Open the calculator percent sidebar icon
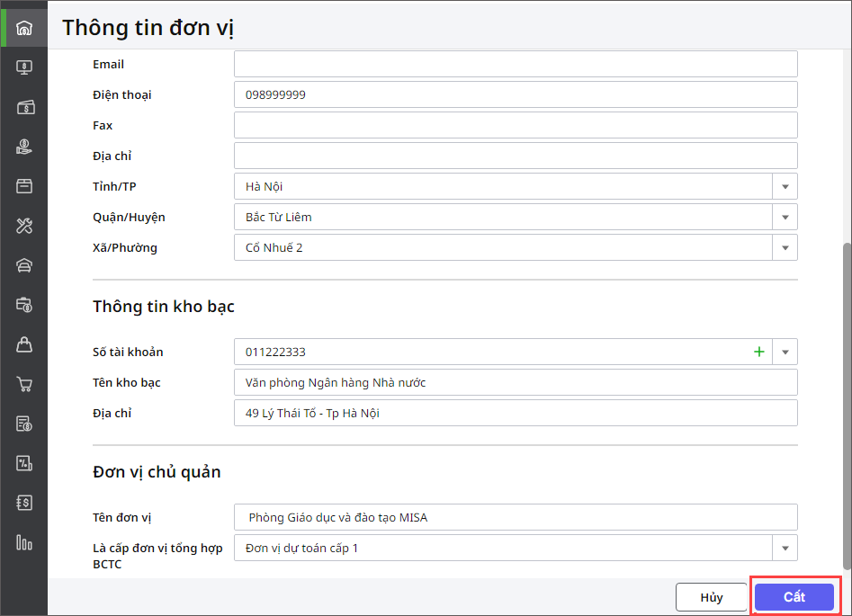Viewport: 852px width, 616px height. pos(24,463)
